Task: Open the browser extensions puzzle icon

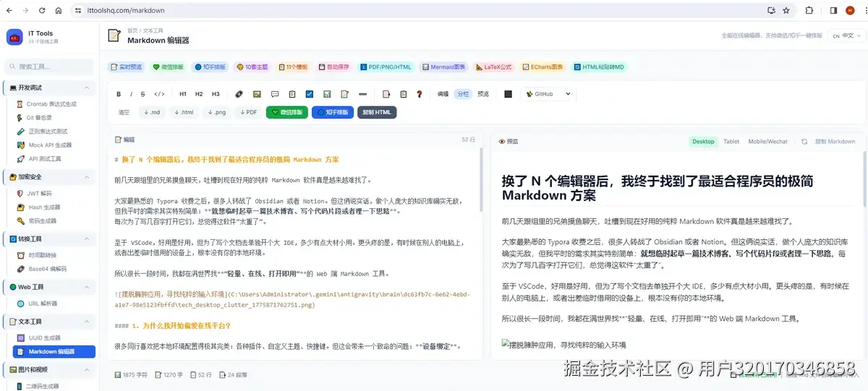Action: point(809,11)
